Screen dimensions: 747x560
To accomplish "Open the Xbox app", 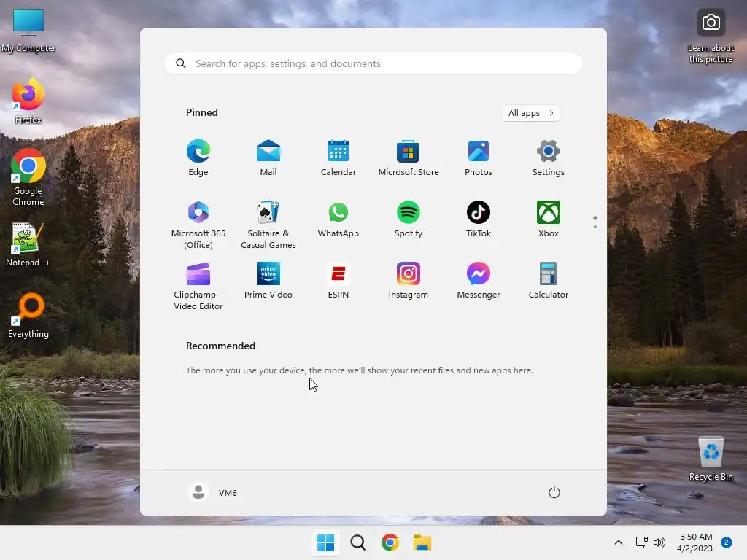I will pyautogui.click(x=549, y=219).
